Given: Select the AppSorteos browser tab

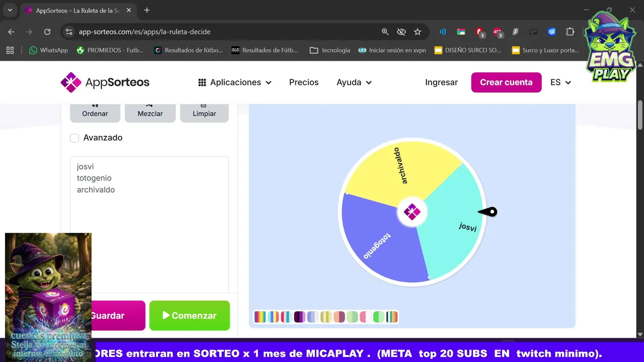Looking at the screenshot, I should pyautogui.click(x=78, y=10).
